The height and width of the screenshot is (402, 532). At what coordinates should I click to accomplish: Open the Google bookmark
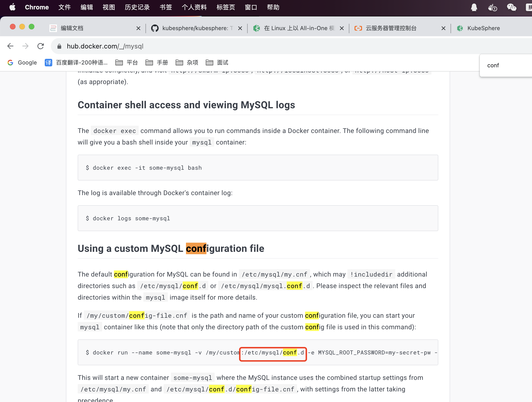(x=22, y=63)
